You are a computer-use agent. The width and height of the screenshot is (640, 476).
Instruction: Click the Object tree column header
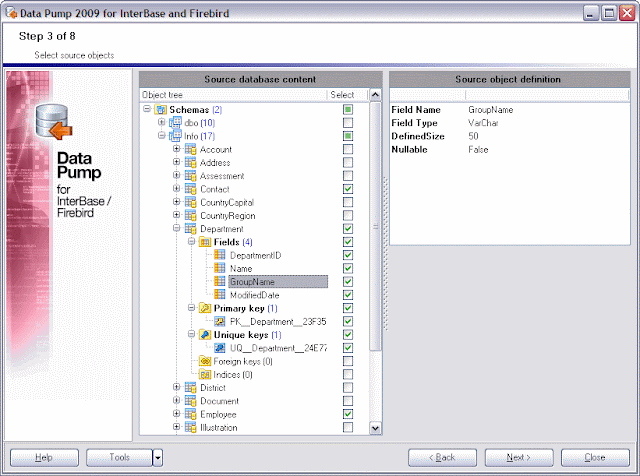tap(233, 95)
